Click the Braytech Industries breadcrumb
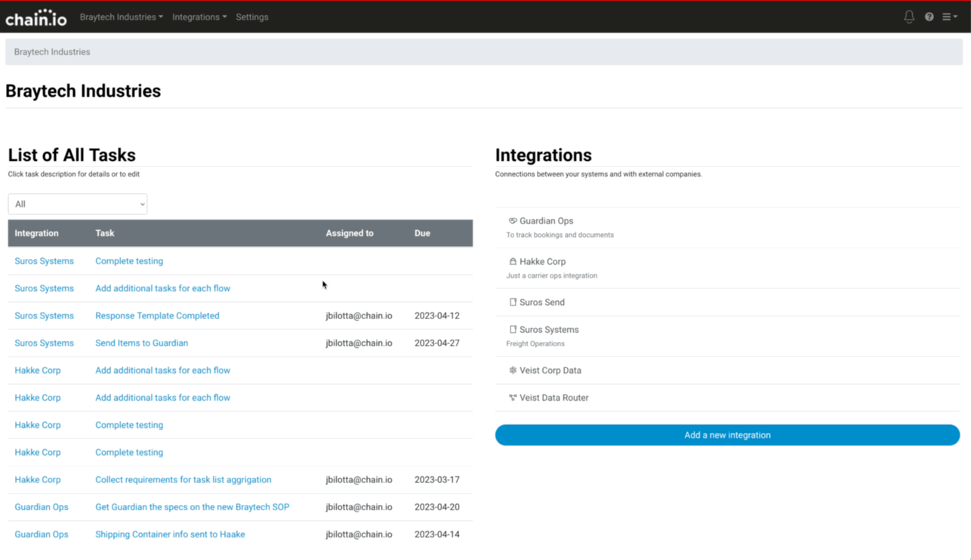Viewport: 971px width, 560px height. click(52, 52)
